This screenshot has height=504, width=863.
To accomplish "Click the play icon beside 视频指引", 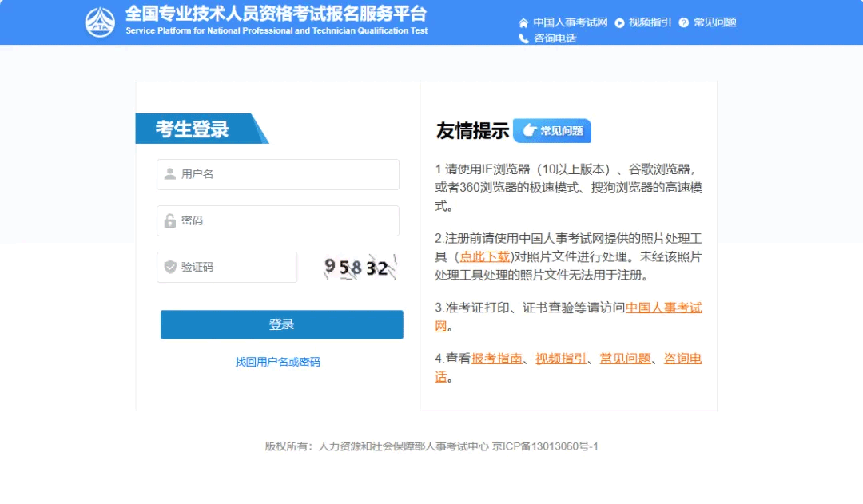I will pyautogui.click(x=619, y=22).
